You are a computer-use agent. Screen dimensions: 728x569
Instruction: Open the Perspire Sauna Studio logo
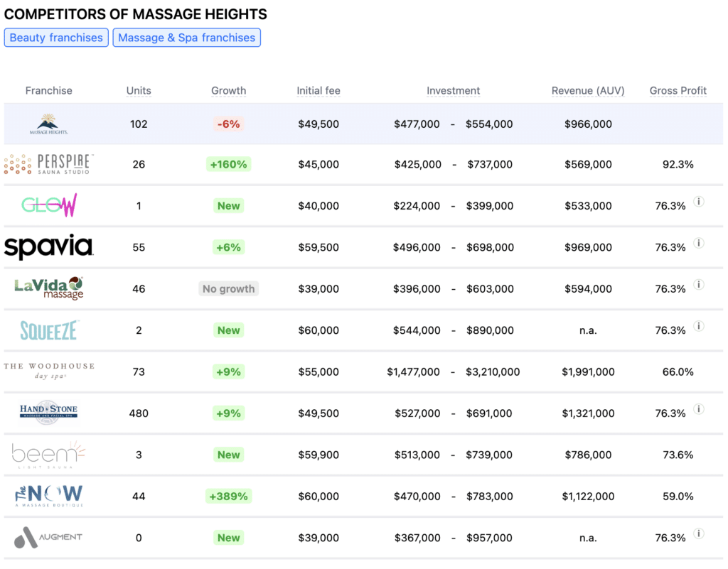click(49, 164)
